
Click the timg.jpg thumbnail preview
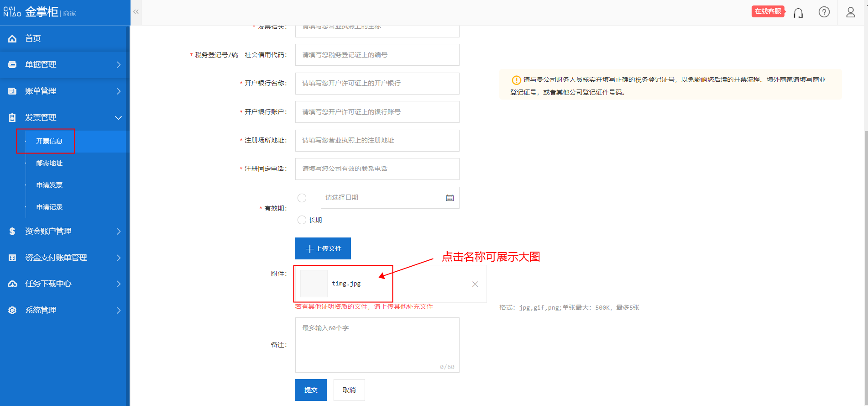tap(314, 284)
